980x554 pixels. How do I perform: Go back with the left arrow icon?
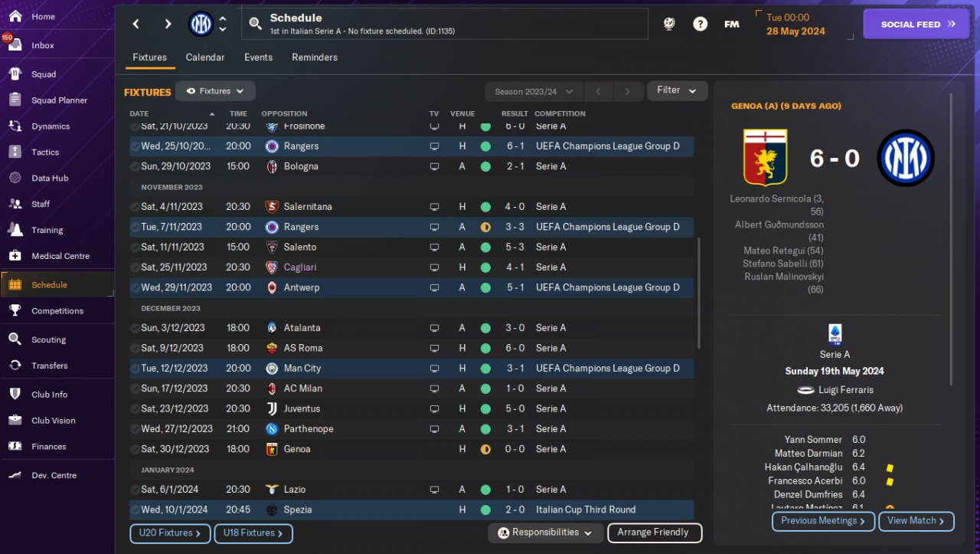click(136, 24)
